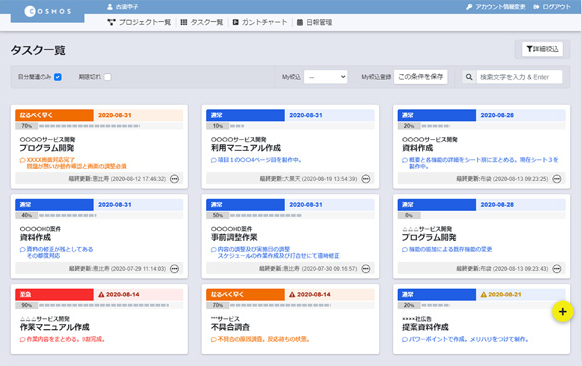
Task: Click comment bubble icon on 利用マニュアル作成 card
Action: (213, 160)
